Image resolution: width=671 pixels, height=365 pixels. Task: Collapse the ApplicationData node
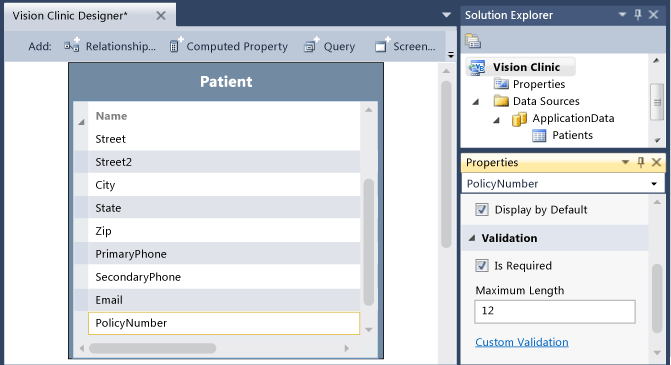tap(496, 119)
